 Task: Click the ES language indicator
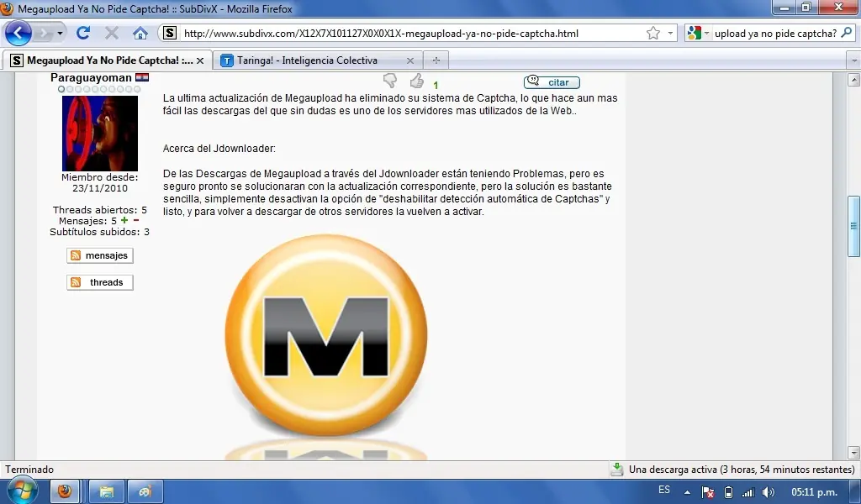coord(664,490)
